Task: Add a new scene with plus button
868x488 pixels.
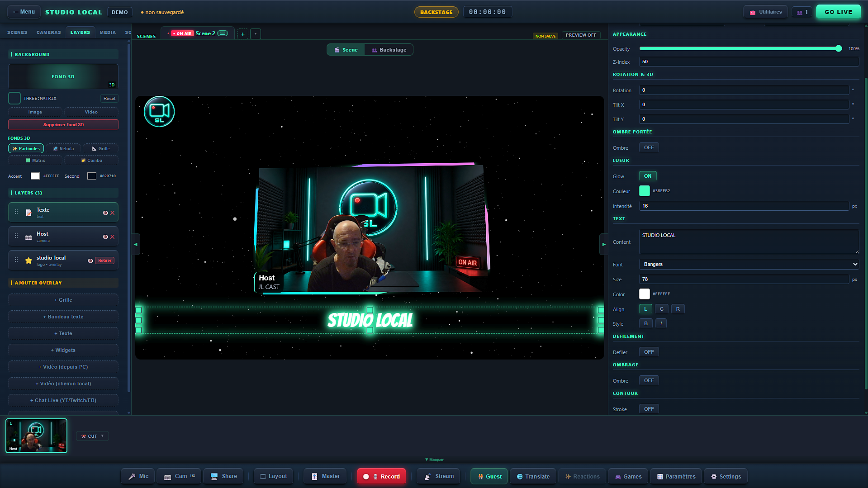Action: pyautogui.click(x=243, y=34)
